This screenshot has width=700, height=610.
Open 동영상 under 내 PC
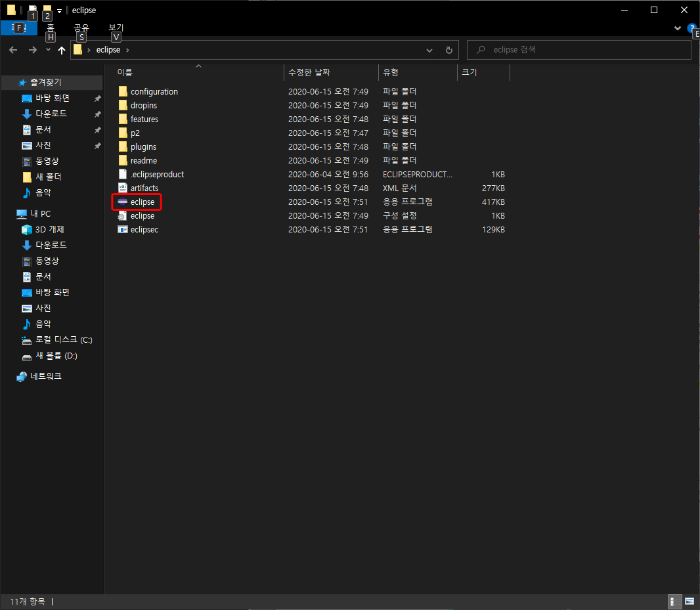pyautogui.click(x=40, y=261)
